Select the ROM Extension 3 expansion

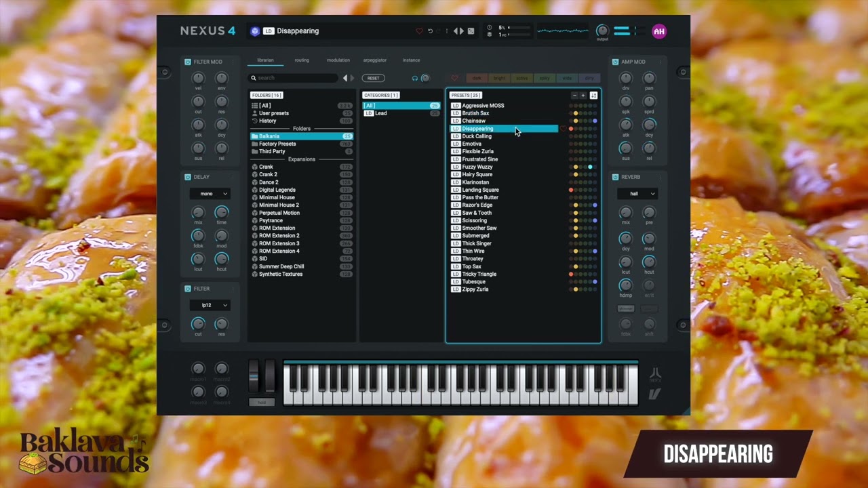click(x=302, y=243)
